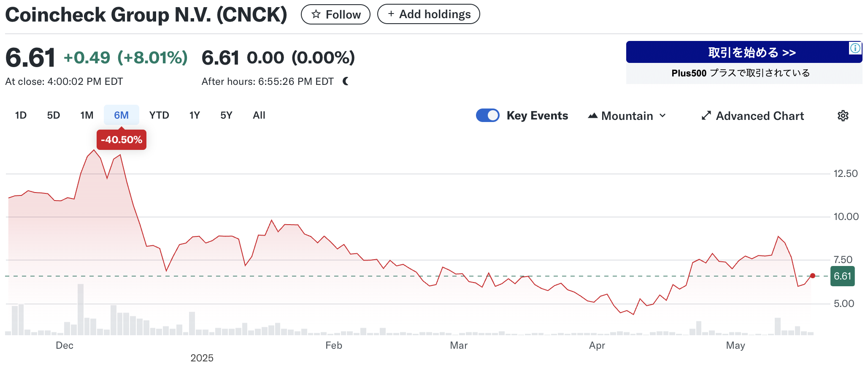Screen dimensions: 868x369
Task: Click the plus icon in Add holdings
Action: click(x=391, y=14)
